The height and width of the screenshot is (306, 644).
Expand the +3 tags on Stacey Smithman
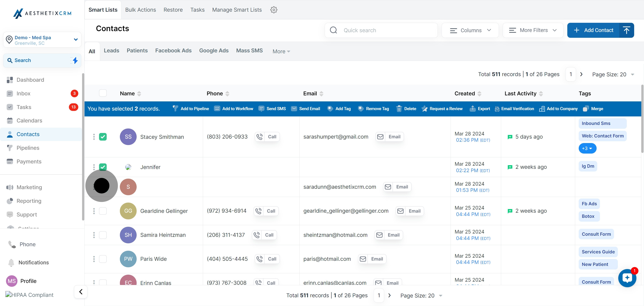587,148
